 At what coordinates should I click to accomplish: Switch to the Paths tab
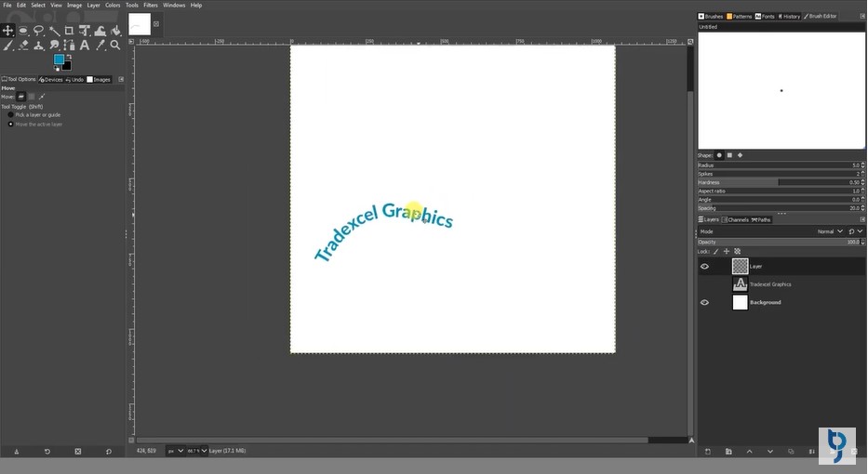pos(761,219)
